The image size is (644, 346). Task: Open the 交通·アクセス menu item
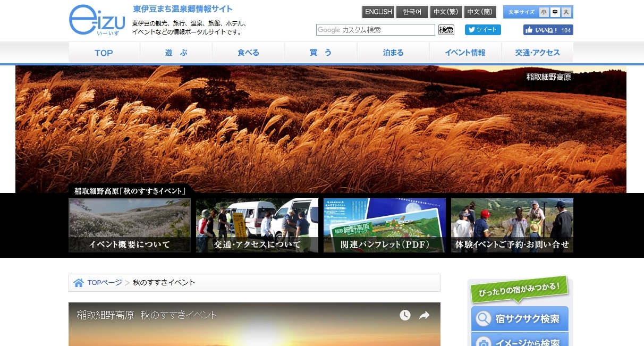point(538,53)
